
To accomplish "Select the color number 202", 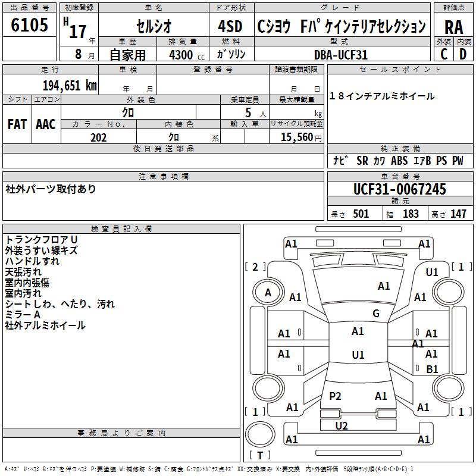I will [x=98, y=137].
